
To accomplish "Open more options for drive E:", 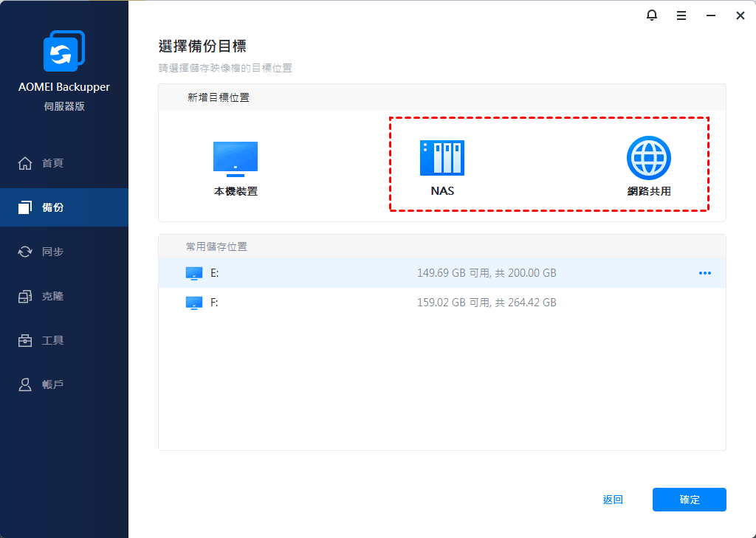I will (705, 273).
